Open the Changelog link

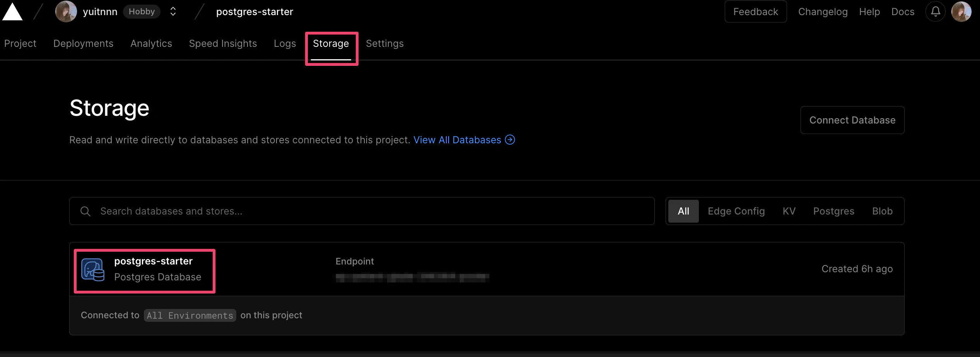[823, 12]
